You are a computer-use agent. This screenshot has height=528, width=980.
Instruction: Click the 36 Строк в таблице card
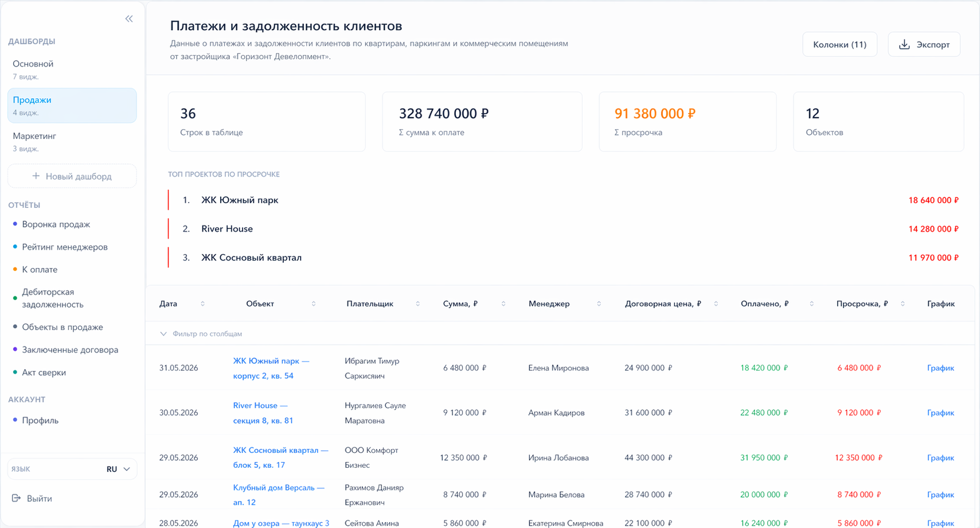(x=267, y=122)
